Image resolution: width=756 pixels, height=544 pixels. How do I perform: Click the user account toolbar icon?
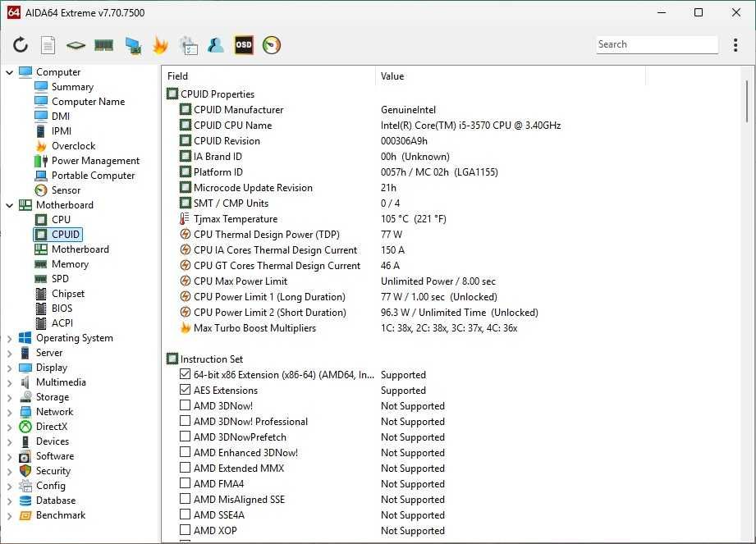[216, 45]
